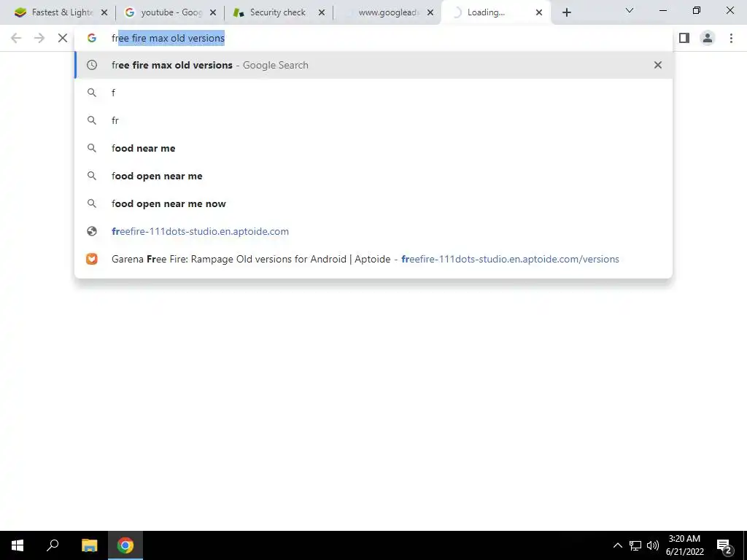Choose 'food open near me' suggestion

tap(373, 176)
